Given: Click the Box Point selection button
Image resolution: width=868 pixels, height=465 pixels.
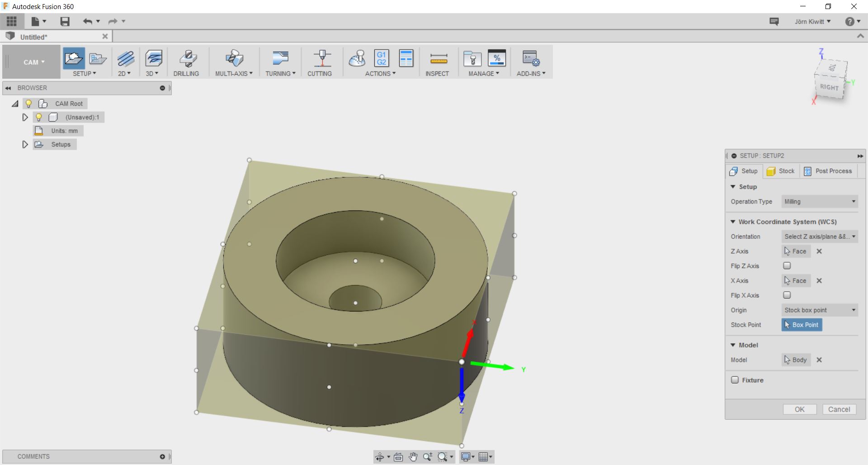Looking at the screenshot, I should [x=802, y=325].
